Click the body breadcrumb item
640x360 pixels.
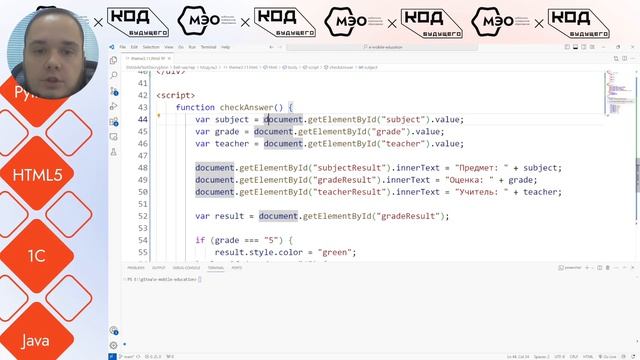[290, 67]
